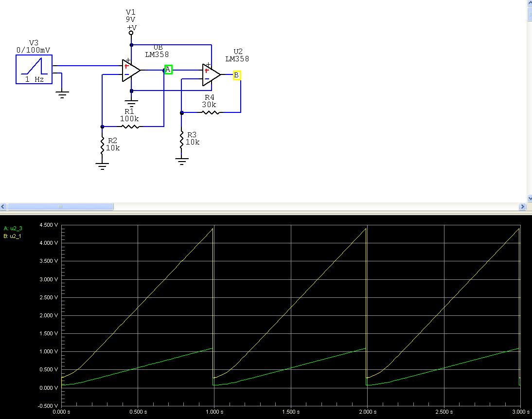Click the "U2" op-amp label text
The width and height of the screenshot is (532, 419).
[238, 51]
